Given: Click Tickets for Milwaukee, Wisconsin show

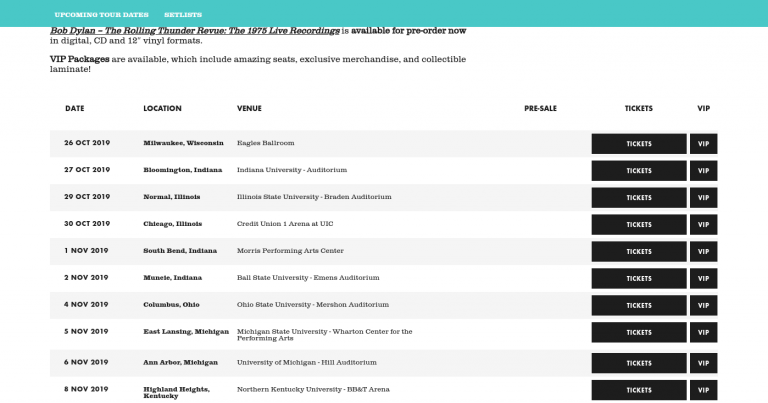Looking at the screenshot, I should point(638,144).
